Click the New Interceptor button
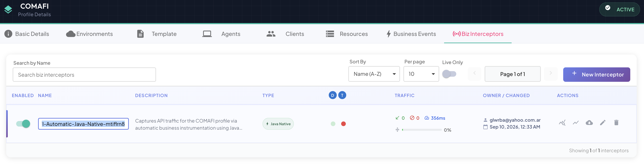Image resolution: width=644 pixels, height=168 pixels. (596, 75)
